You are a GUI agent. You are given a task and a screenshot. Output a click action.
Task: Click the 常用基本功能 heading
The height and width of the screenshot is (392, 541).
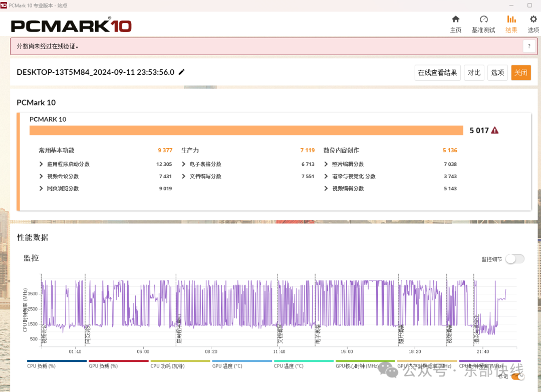pyautogui.click(x=57, y=150)
